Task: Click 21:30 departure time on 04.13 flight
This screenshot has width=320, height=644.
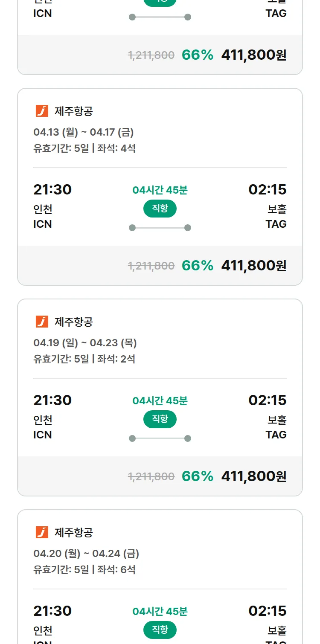Action: click(x=52, y=189)
